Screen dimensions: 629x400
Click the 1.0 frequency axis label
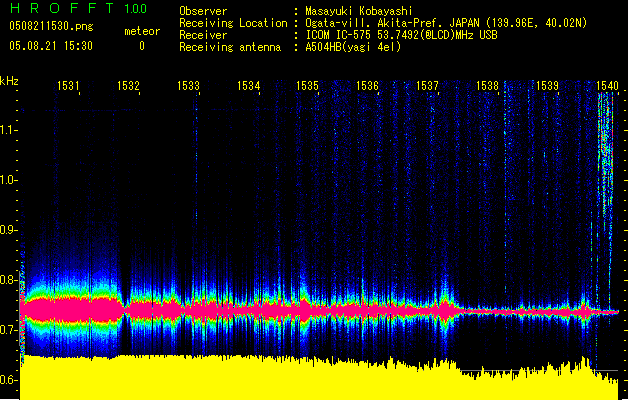(9, 180)
